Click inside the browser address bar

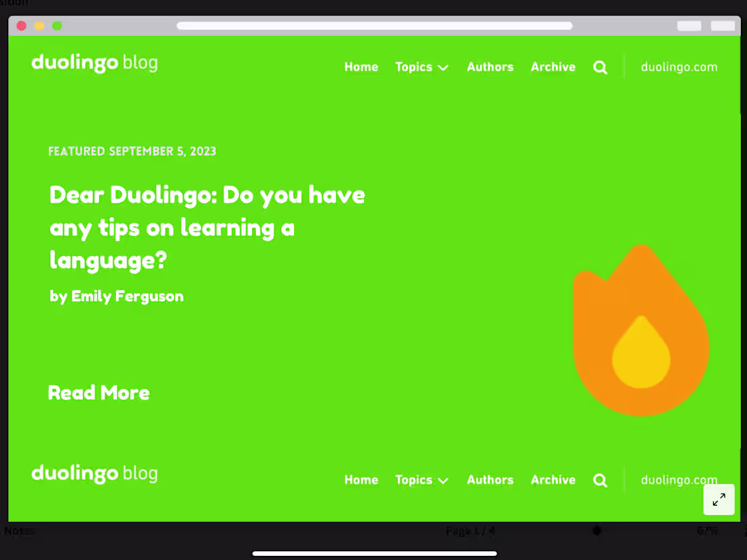[375, 26]
